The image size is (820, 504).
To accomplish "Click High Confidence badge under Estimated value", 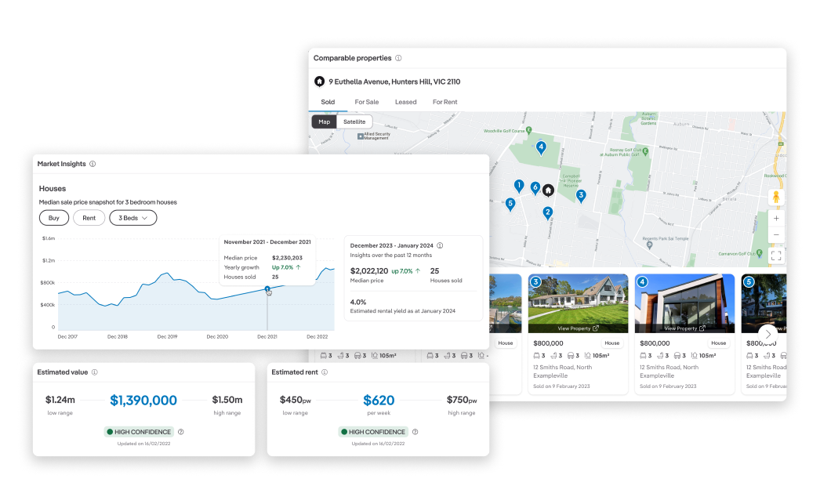I will click(x=139, y=432).
